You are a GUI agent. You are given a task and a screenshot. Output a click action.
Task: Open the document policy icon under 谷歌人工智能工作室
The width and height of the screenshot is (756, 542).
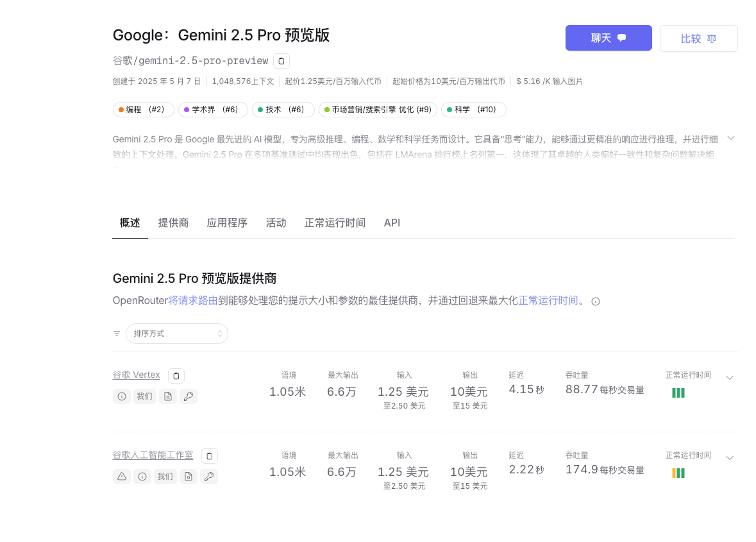click(189, 477)
